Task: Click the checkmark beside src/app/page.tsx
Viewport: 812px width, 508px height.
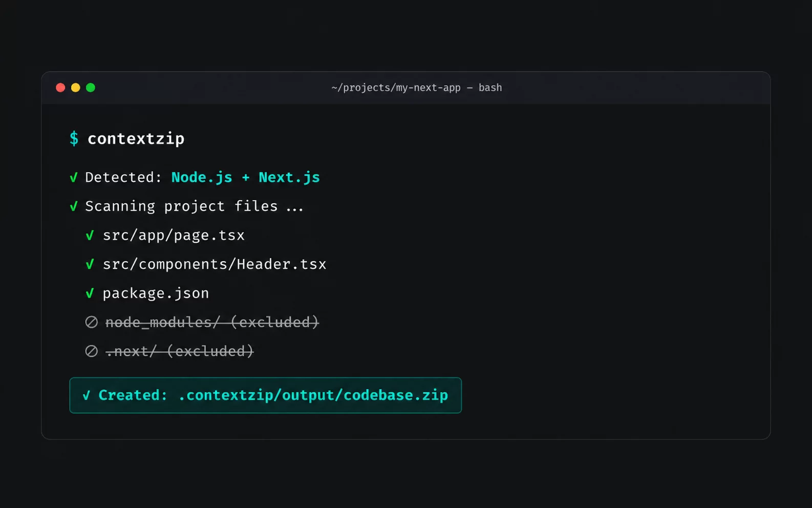Action: (90, 235)
